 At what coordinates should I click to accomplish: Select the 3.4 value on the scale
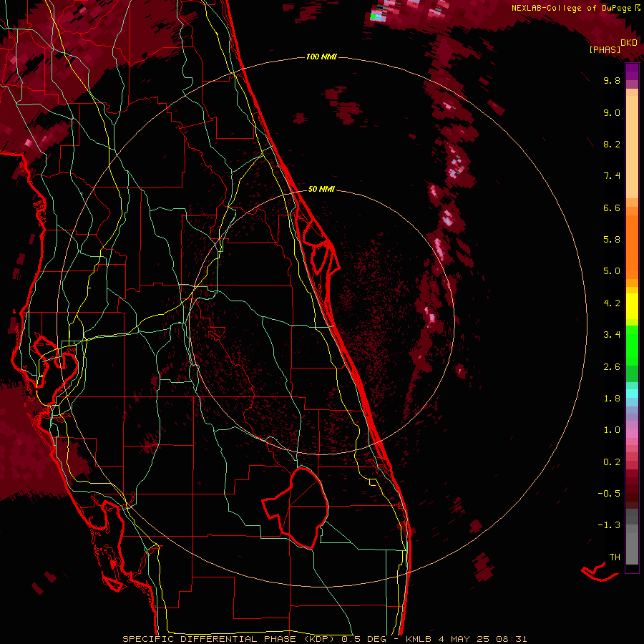pyautogui.click(x=612, y=335)
